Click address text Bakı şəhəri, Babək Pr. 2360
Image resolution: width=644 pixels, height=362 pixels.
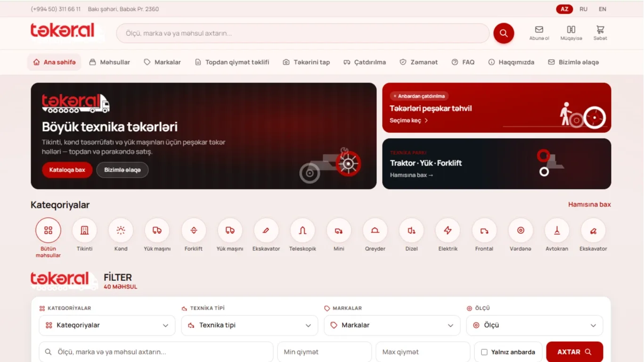point(123,9)
